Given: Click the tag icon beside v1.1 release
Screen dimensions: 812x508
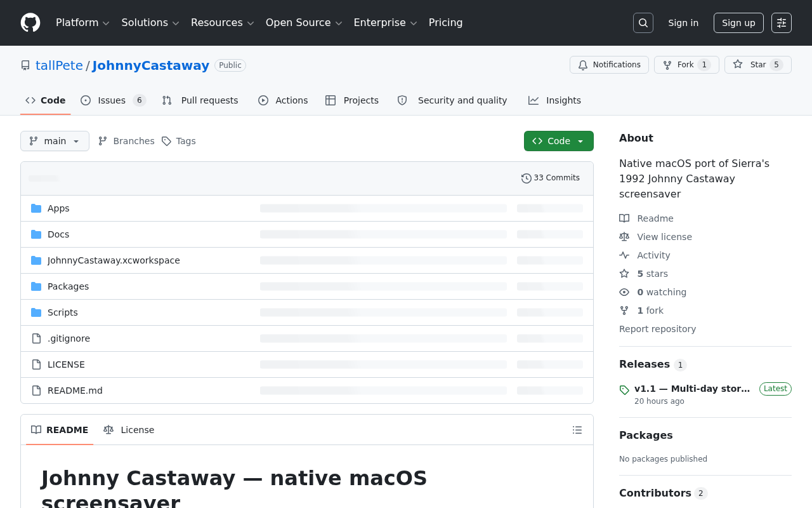Looking at the screenshot, I should point(624,390).
